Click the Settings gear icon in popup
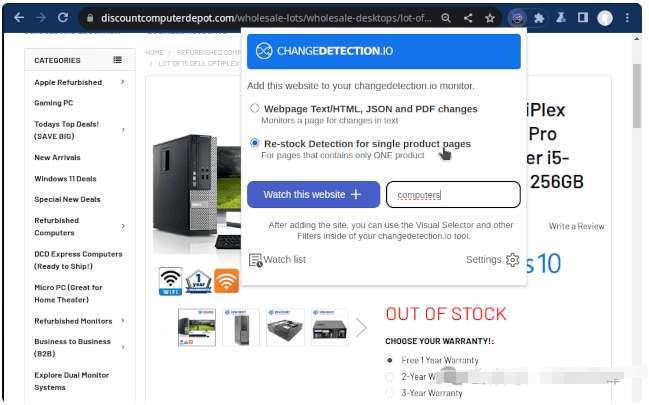The width and height of the screenshot is (649, 405). pyautogui.click(x=512, y=260)
